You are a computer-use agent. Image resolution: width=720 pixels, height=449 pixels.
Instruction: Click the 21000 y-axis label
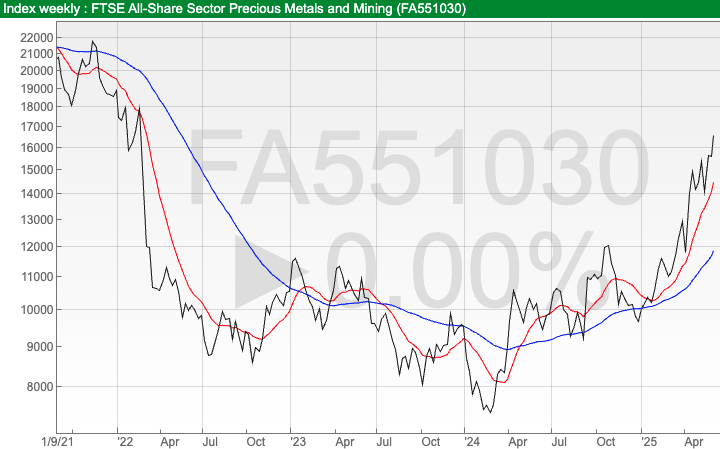point(37,54)
